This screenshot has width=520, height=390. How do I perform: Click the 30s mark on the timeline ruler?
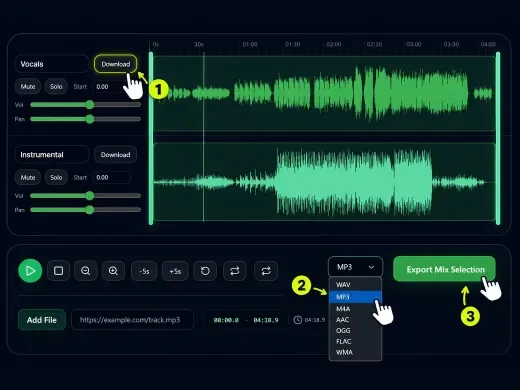(x=199, y=44)
